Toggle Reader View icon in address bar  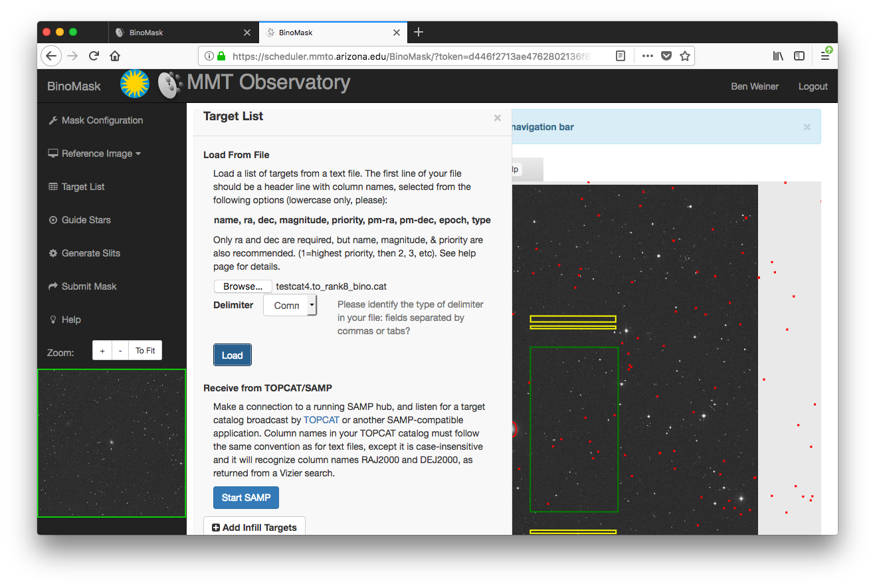tap(621, 56)
